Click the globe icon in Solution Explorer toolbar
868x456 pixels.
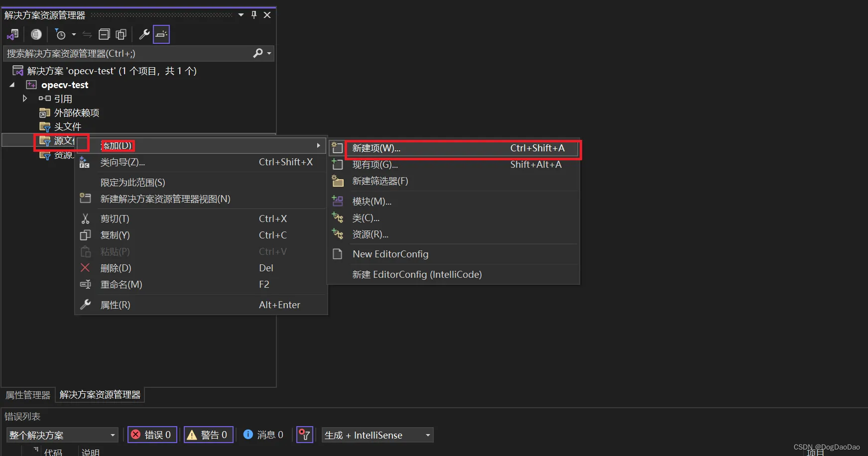[x=36, y=34]
